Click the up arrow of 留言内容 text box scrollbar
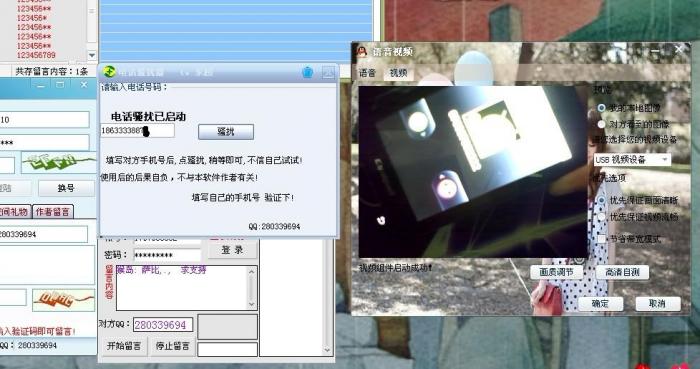Screen dimensions: 700x369 [x=251, y=271]
